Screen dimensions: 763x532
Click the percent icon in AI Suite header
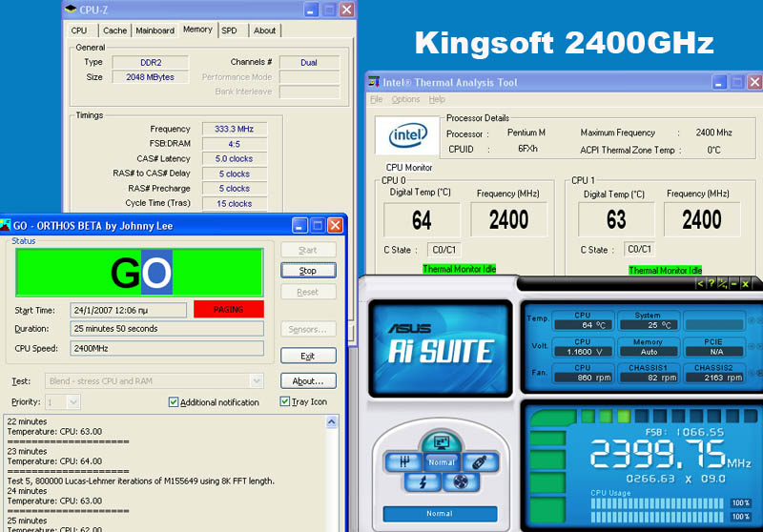tap(723, 283)
